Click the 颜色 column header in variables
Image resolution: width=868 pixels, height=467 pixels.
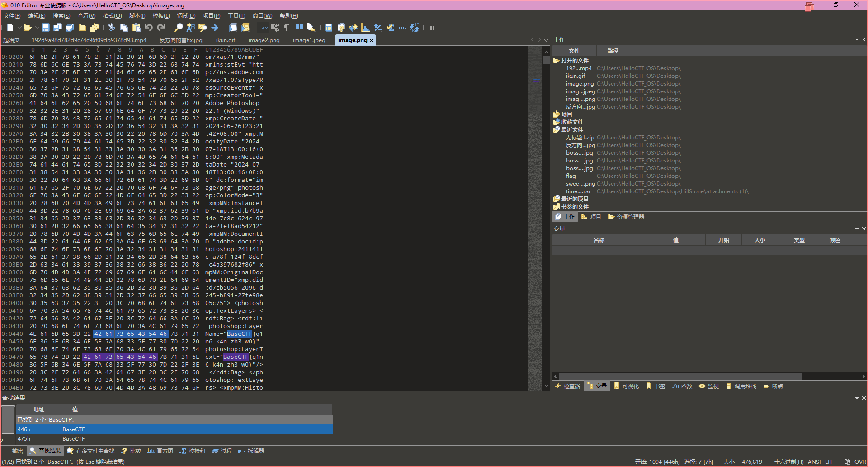click(x=835, y=240)
